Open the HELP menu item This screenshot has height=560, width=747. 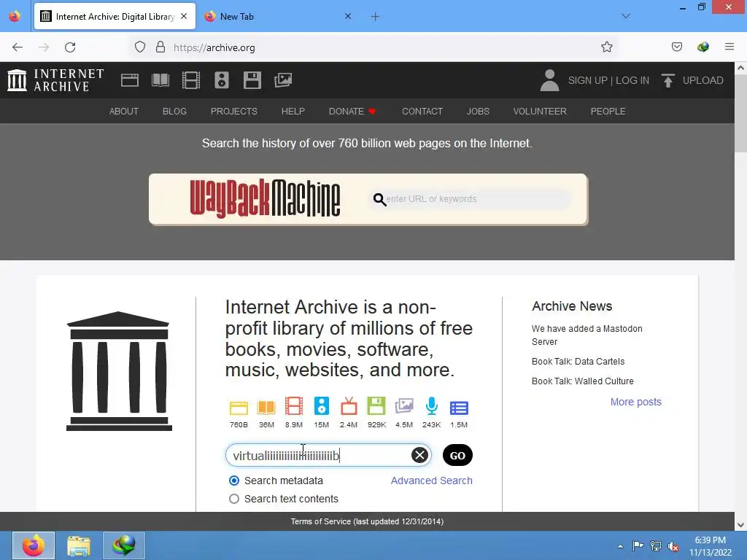293,111
